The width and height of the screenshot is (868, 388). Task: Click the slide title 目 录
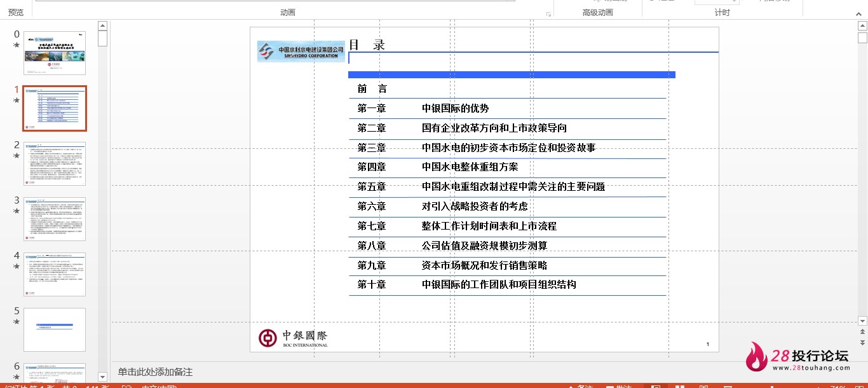point(367,45)
